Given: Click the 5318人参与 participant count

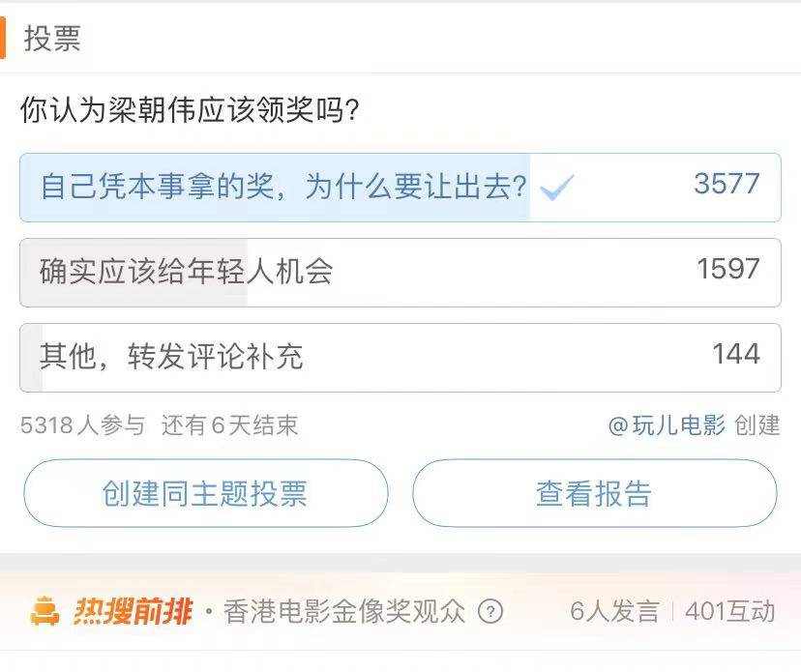Looking at the screenshot, I should click(x=82, y=425).
